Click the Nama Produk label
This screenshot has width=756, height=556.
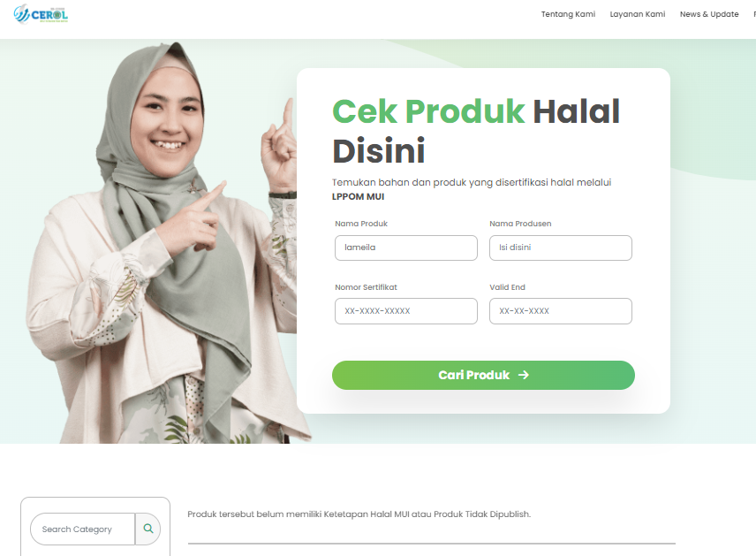361,224
